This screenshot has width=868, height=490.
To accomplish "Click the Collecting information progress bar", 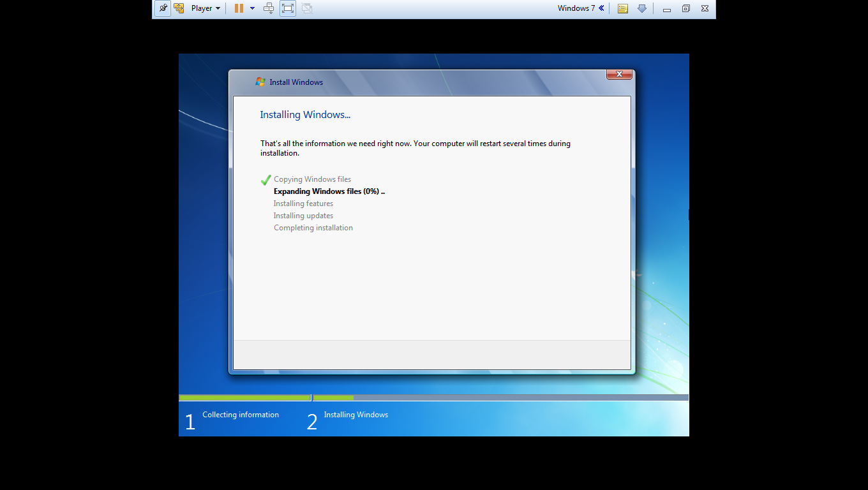I will tap(244, 397).
